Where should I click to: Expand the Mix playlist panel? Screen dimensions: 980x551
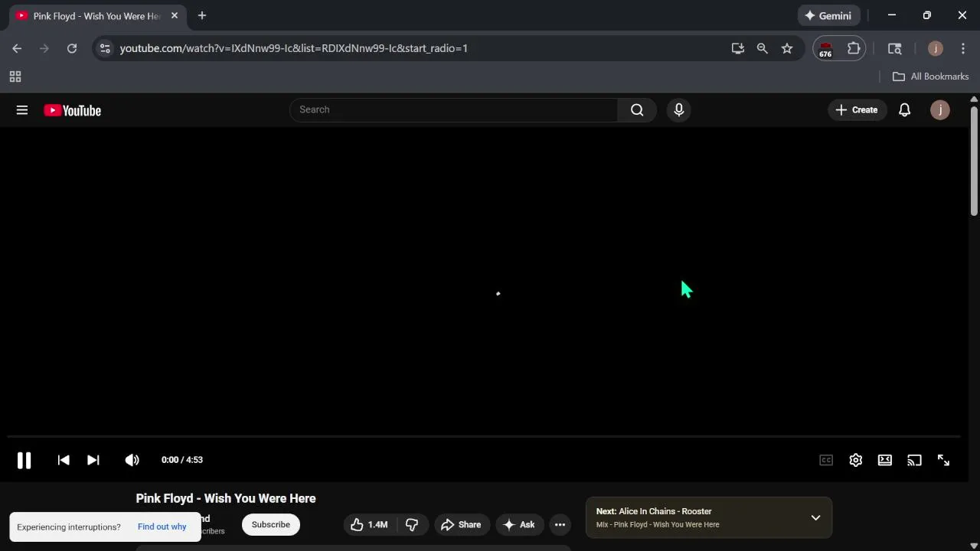pyautogui.click(x=815, y=518)
